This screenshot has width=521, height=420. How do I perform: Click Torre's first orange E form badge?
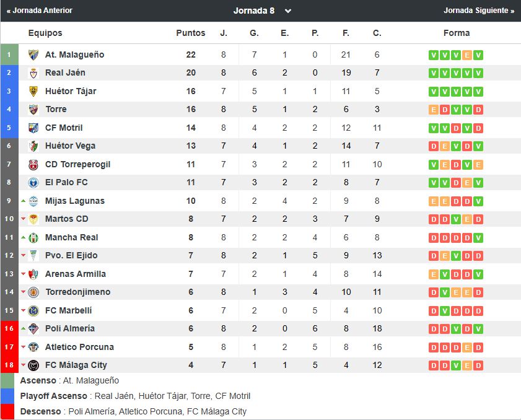pos(434,110)
